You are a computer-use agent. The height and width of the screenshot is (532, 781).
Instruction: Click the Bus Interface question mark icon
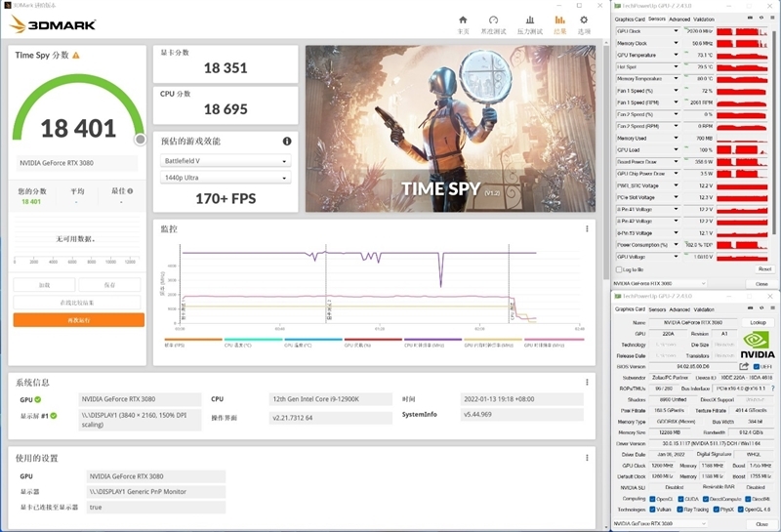pyautogui.click(x=772, y=389)
